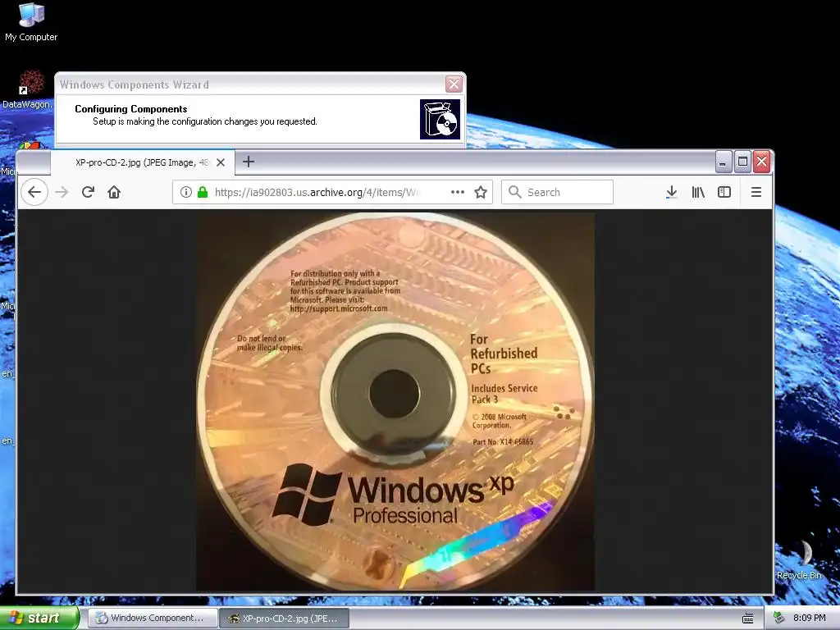This screenshot has width=840, height=630.
Task: Click the wizard's CD box icon
Action: coord(440,120)
